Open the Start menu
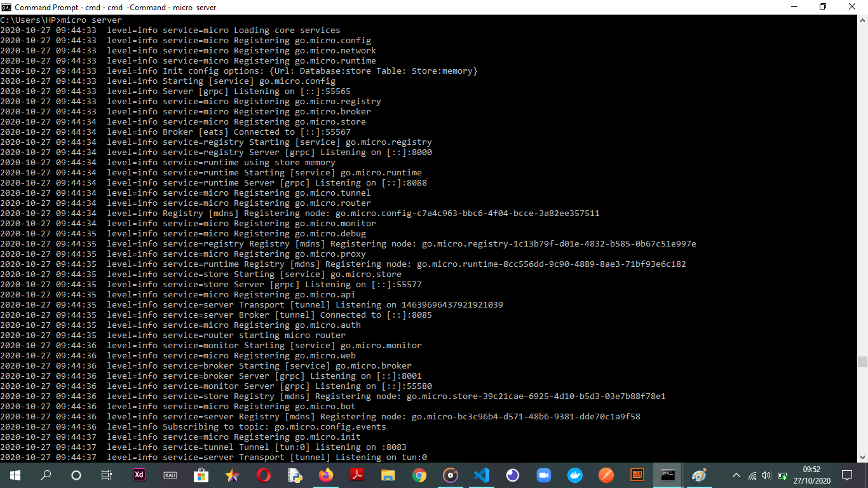The width and height of the screenshot is (868, 488). (x=15, y=475)
